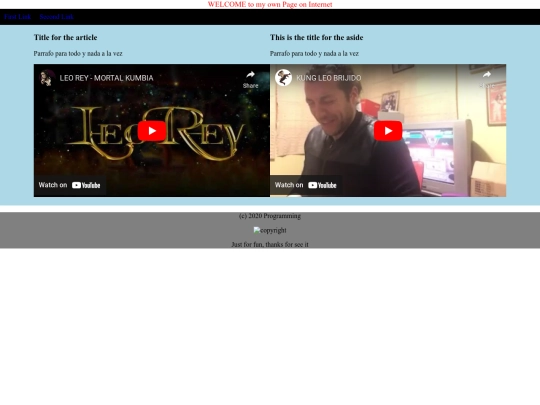Viewport: 540px width, 405px height.
Task: Share the LEO REY - MORTAL KUMBIA video
Action: click(x=250, y=80)
